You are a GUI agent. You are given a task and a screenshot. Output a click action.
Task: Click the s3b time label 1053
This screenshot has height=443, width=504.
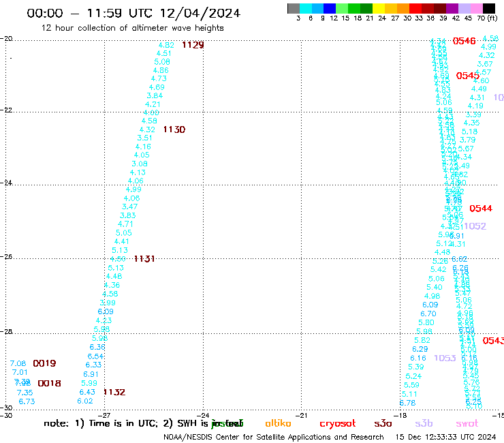pos(445,358)
